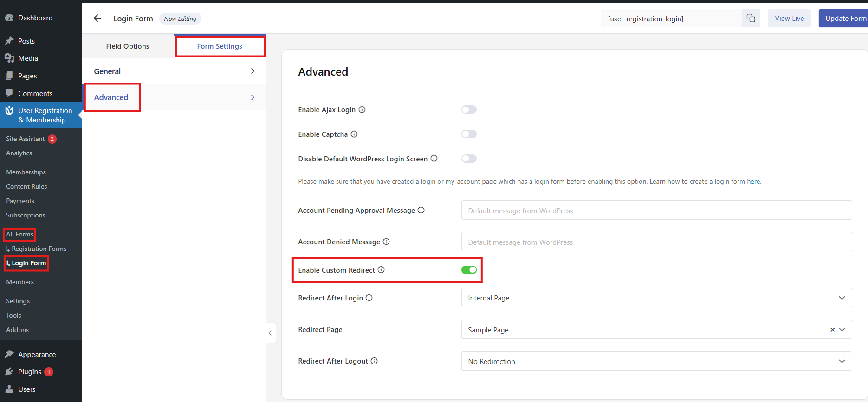868x402 pixels.
Task: Copy the user_registration_login shortcode
Action: 751,18
